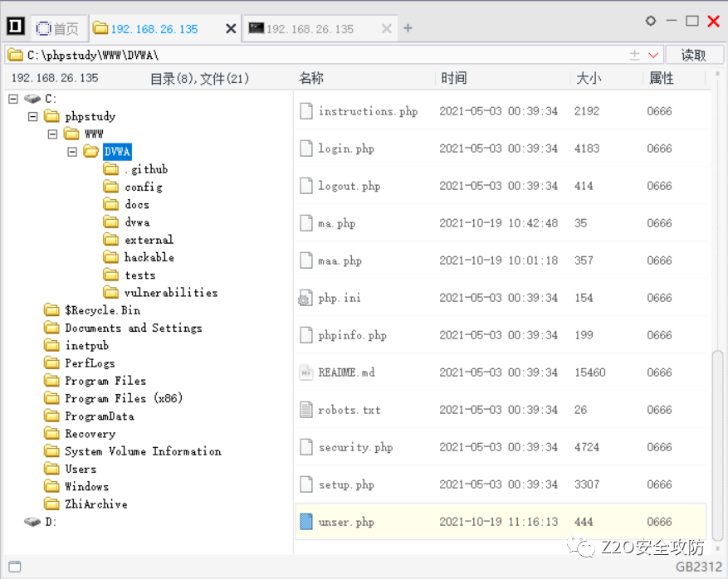Viewport: 728px width, 579px height.
Task: Click the 读取 read button
Action: (694, 56)
